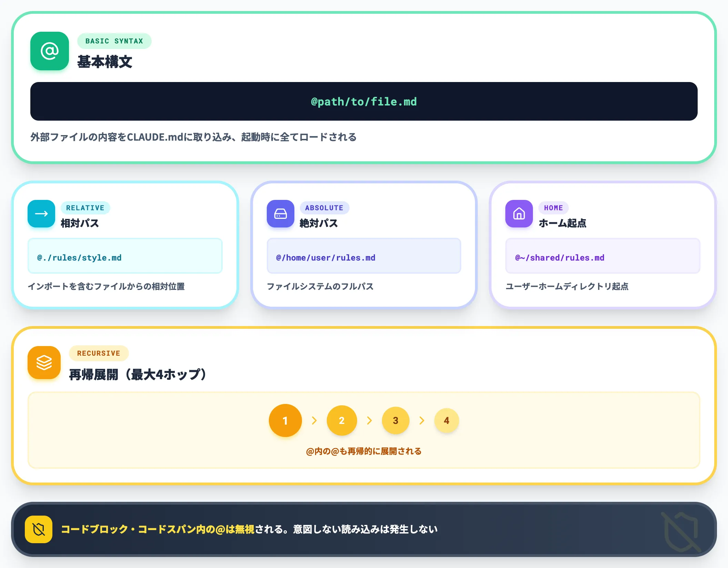Click the HOME badge
The width and height of the screenshot is (728, 568).
coord(554,208)
